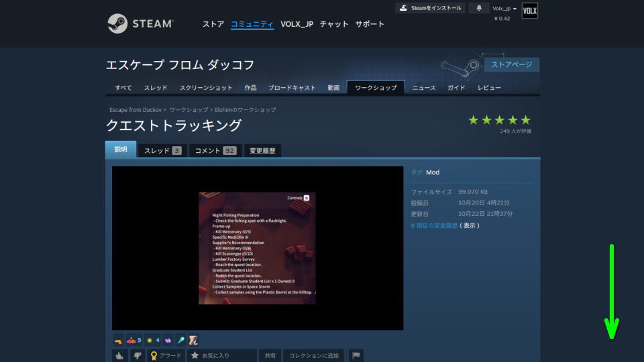Viewport: 644px width, 362px height.
Task: Open the notifications bell
Action: click(x=478, y=8)
